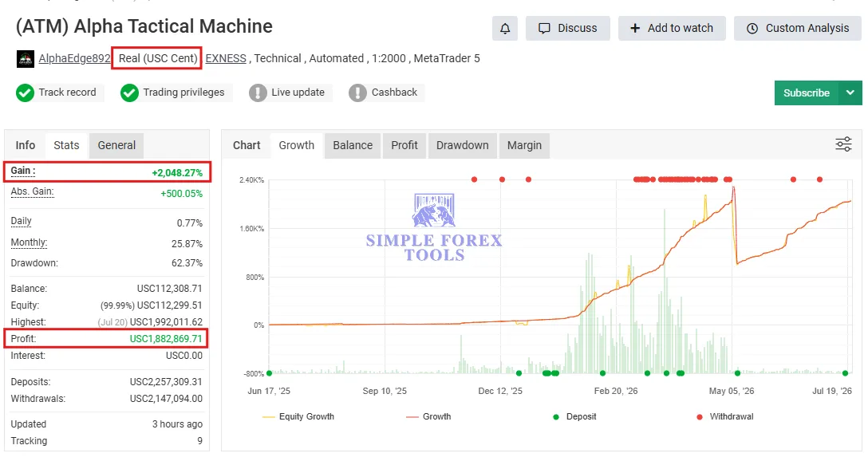This screenshot has height=457, width=868.
Task: Click the AlphaEdge892 avatar image
Action: [x=26, y=59]
